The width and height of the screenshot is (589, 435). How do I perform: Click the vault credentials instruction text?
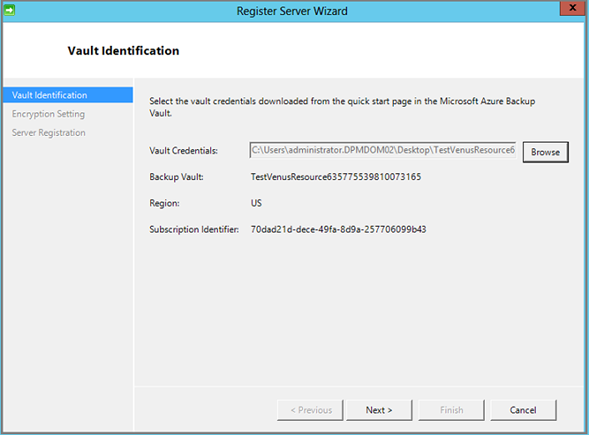pyautogui.click(x=342, y=107)
